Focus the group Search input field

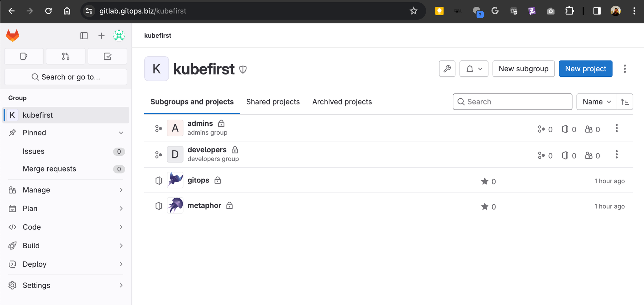[513, 102]
